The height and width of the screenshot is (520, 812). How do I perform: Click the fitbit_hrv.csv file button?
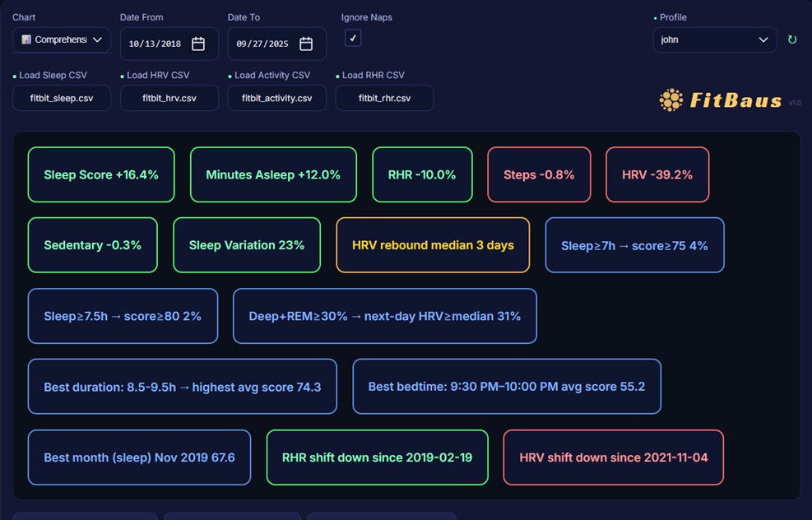(x=169, y=98)
